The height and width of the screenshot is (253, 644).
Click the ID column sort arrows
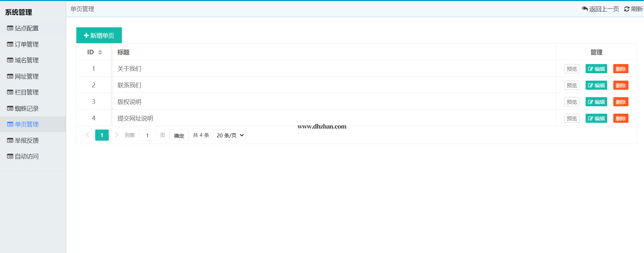coord(100,52)
